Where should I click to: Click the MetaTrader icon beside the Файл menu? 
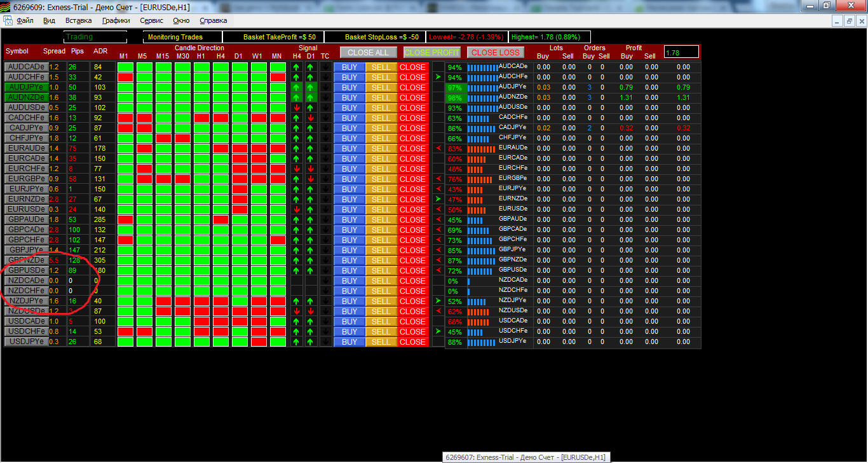(8, 20)
